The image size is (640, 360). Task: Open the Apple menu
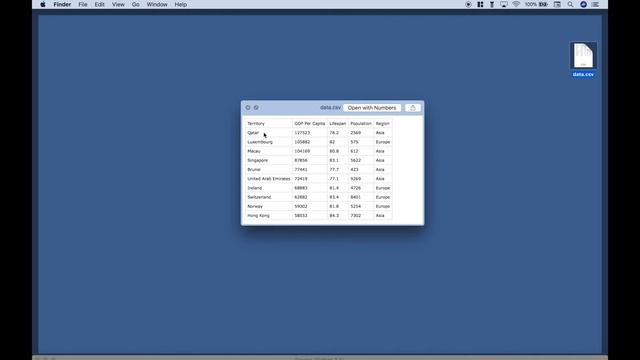(x=43, y=4)
